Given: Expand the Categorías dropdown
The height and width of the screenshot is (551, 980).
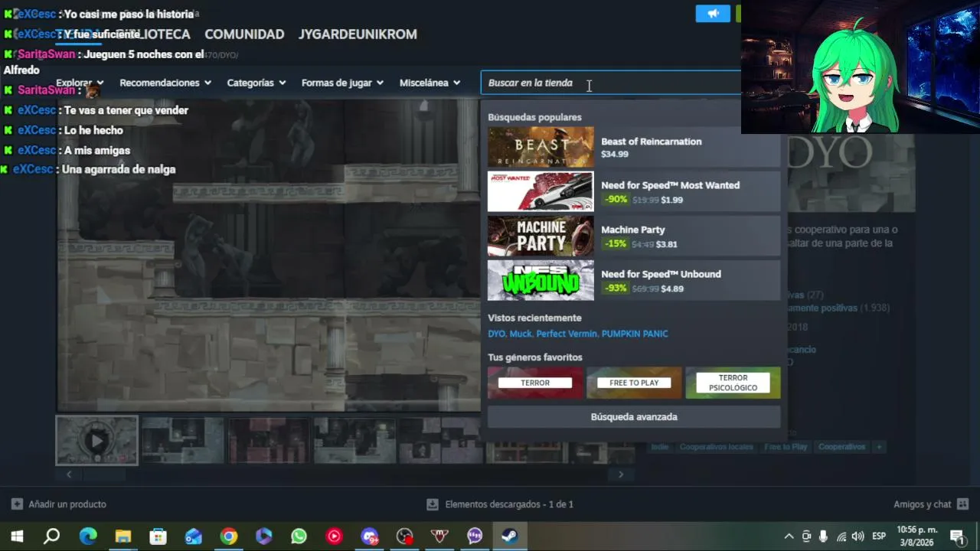Looking at the screenshot, I should pyautogui.click(x=256, y=83).
